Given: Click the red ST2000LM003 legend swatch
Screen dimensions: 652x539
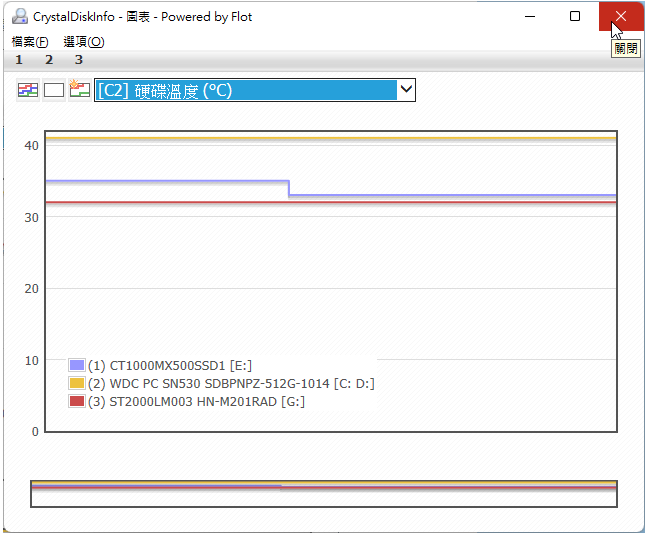Looking at the screenshot, I should point(77,401).
